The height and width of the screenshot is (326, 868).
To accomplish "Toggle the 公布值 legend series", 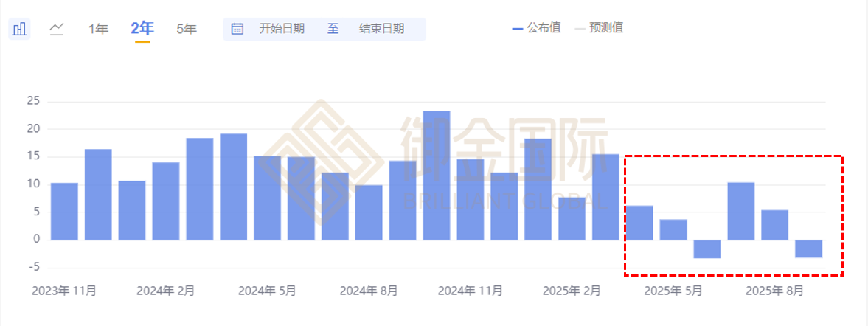I will 544,28.
